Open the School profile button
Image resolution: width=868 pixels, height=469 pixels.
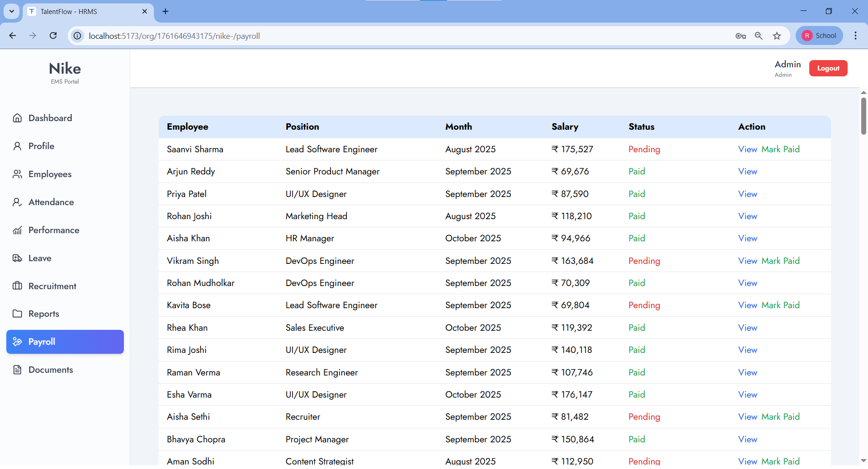coord(819,36)
